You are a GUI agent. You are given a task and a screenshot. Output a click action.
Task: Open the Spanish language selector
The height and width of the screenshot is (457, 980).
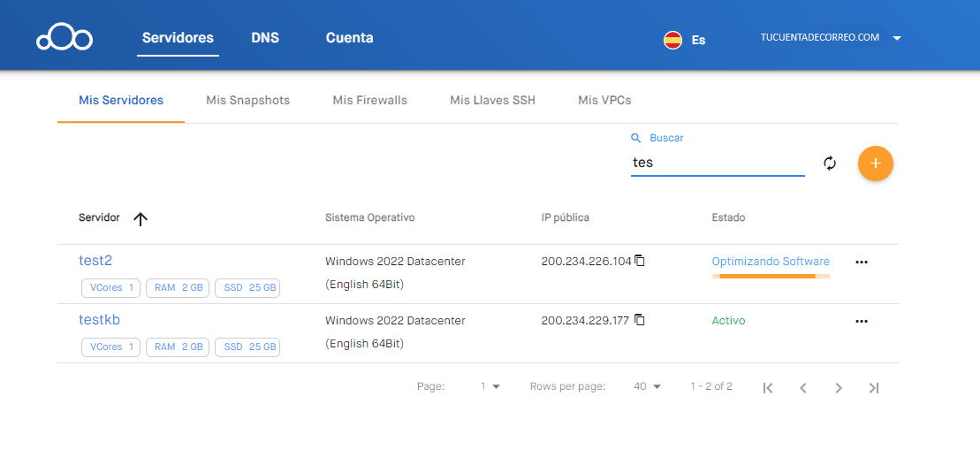click(685, 40)
